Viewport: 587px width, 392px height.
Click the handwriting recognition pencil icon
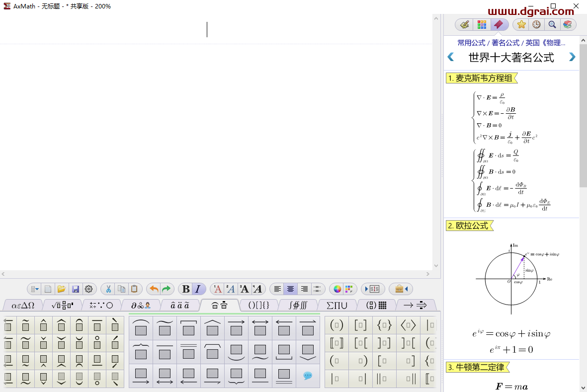tap(463, 24)
